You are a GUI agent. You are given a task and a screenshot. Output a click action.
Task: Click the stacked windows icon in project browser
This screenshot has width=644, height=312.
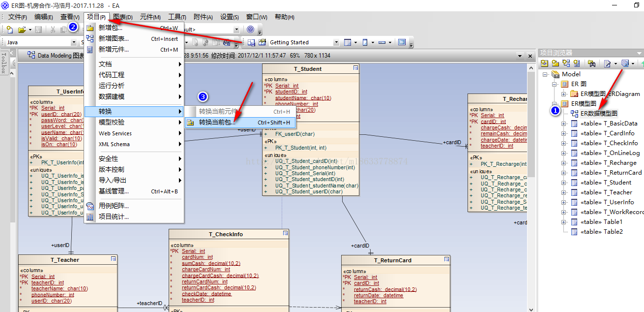click(624, 63)
